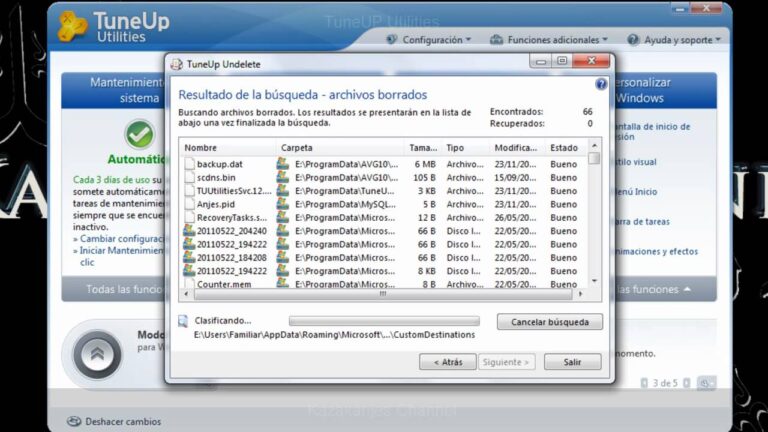Click the 15/09/20... modified date cell

(x=515, y=177)
